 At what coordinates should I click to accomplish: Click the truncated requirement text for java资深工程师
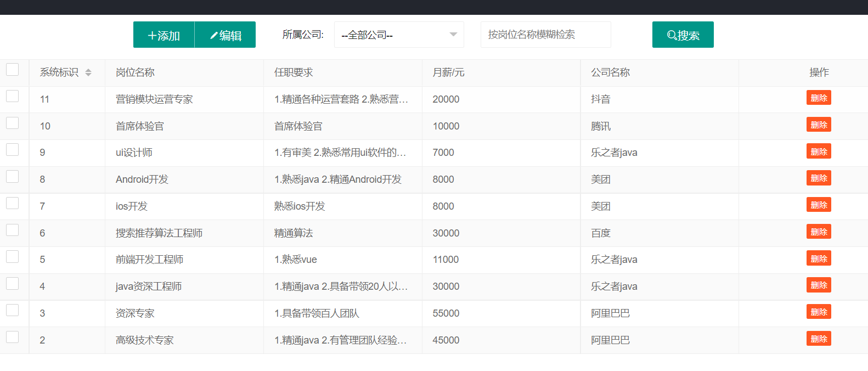(x=341, y=286)
